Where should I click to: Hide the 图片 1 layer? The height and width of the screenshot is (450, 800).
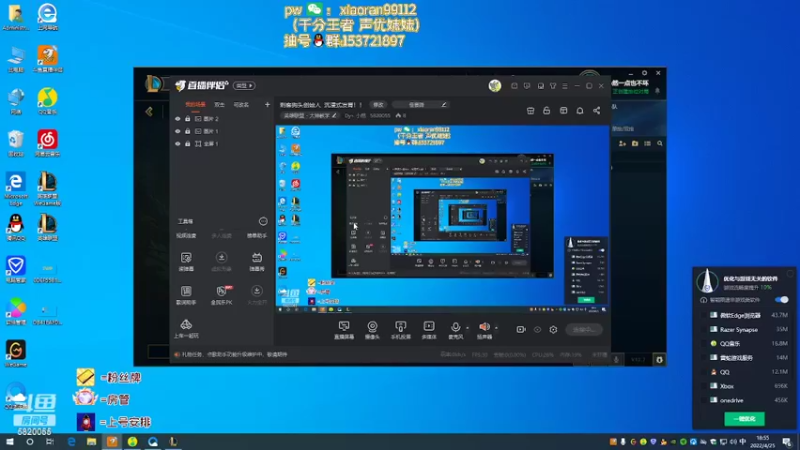click(x=178, y=131)
